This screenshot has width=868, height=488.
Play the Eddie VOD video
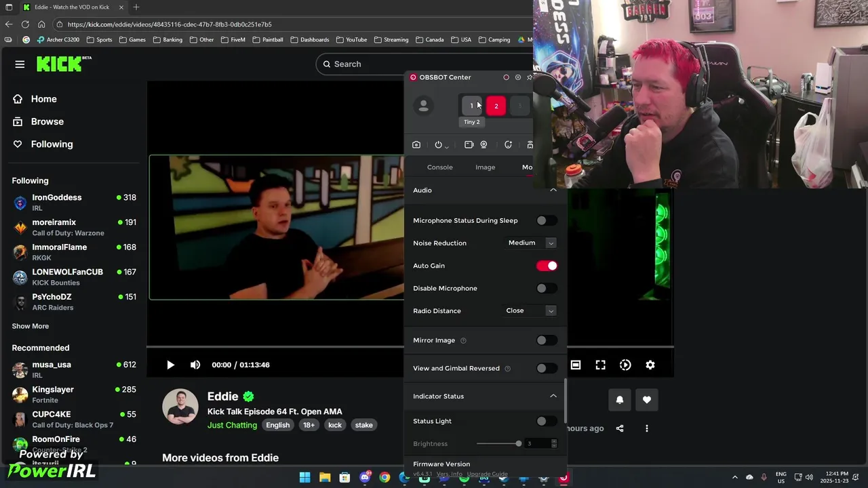click(170, 365)
